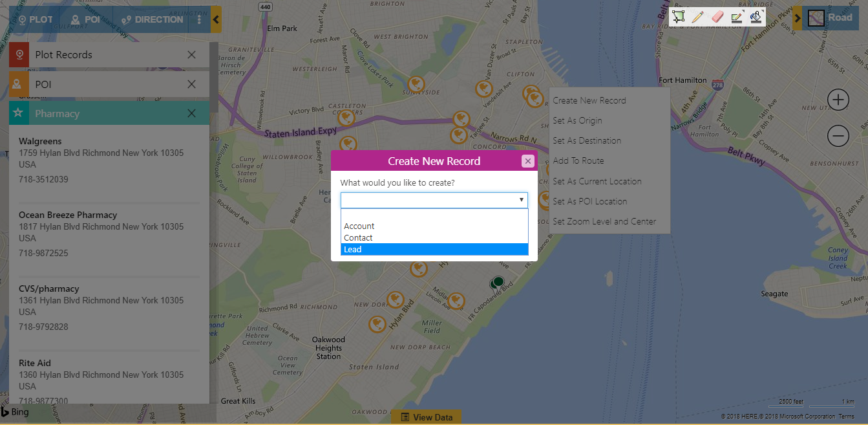The width and height of the screenshot is (868, 425).
Task: Zoom out with the minus button
Action: coord(838,136)
